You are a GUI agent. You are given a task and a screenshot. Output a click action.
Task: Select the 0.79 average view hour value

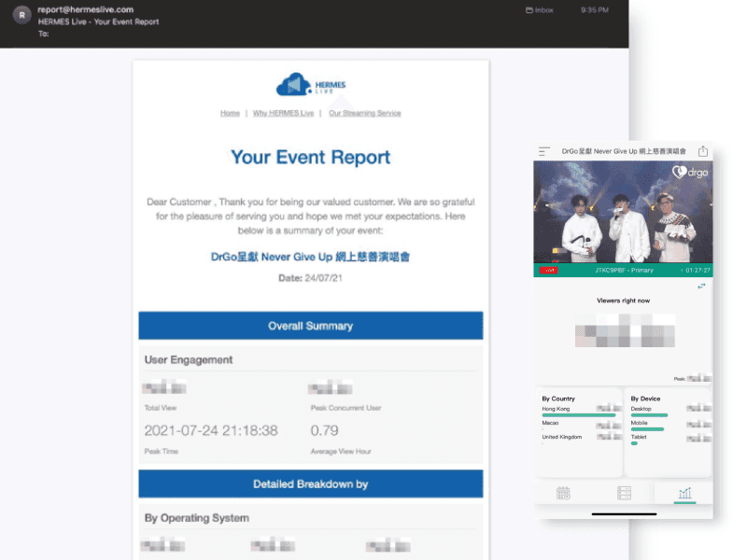(324, 430)
